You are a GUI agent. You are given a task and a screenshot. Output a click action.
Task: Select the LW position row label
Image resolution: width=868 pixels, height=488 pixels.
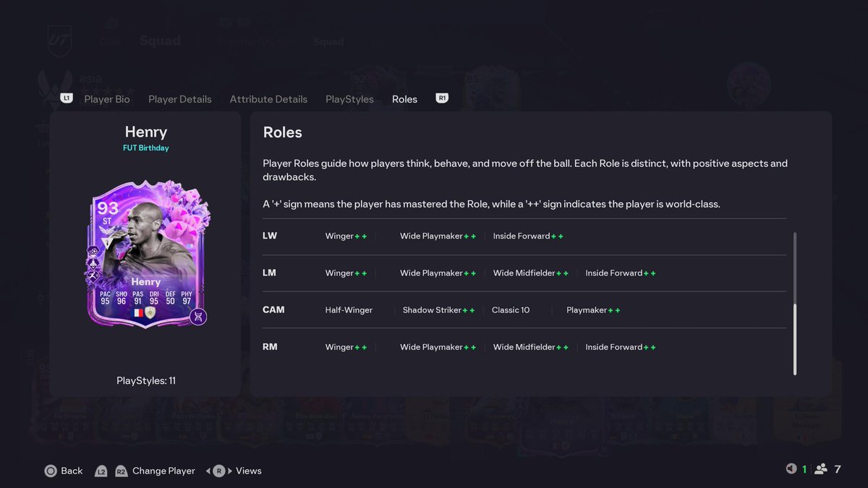point(270,236)
